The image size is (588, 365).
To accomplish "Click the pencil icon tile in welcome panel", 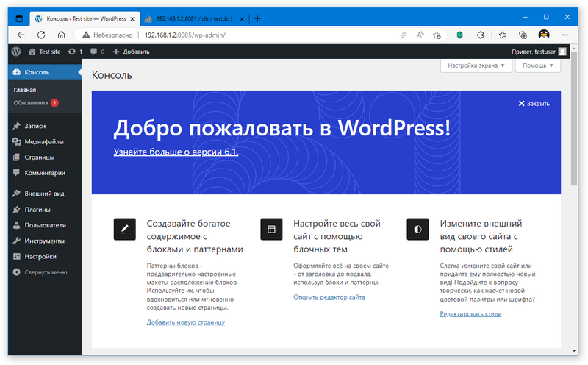I will click(x=125, y=229).
